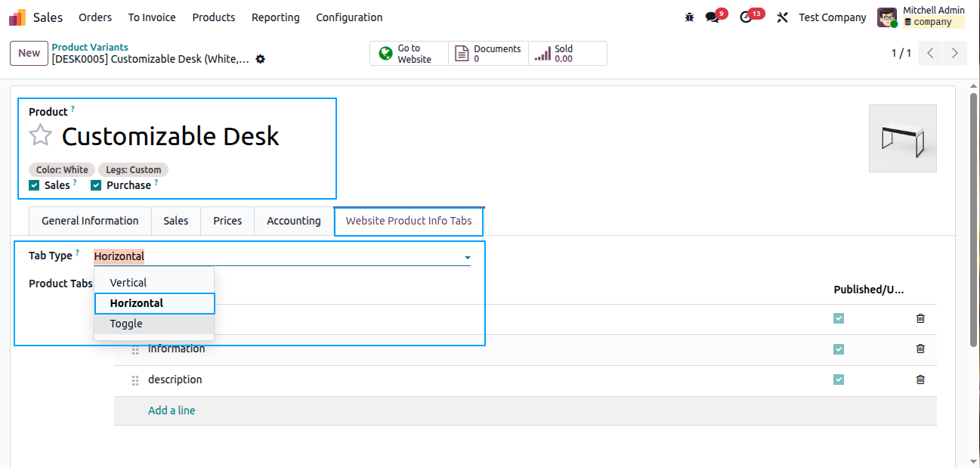The height and width of the screenshot is (468, 980).
Task: Click Add a line link
Action: click(172, 411)
